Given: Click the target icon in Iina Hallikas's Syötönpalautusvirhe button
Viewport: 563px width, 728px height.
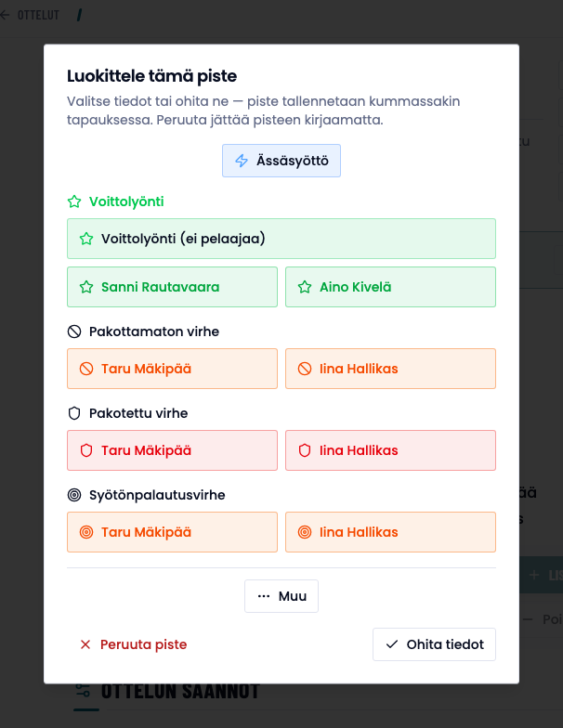Looking at the screenshot, I should coord(305,532).
